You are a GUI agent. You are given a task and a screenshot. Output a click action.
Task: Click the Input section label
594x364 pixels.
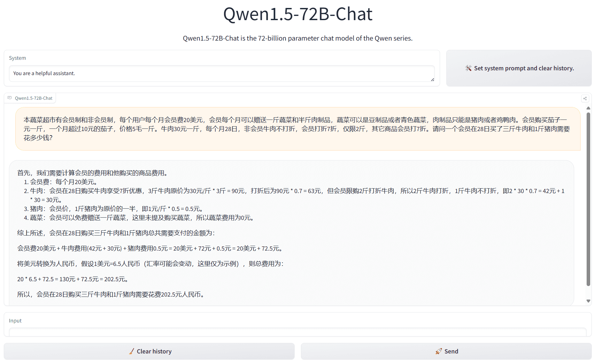[x=15, y=321]
